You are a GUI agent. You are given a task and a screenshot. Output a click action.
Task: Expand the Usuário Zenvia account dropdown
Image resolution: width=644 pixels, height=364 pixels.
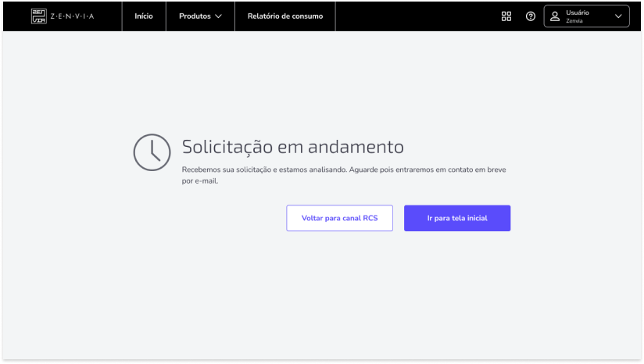[586, 16]
